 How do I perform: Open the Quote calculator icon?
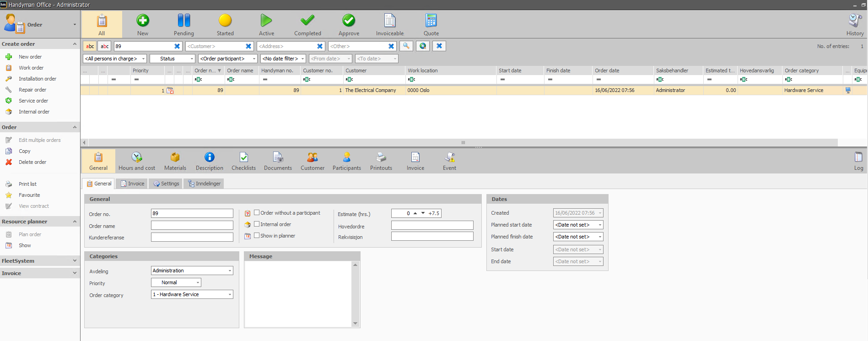[431, 21]
